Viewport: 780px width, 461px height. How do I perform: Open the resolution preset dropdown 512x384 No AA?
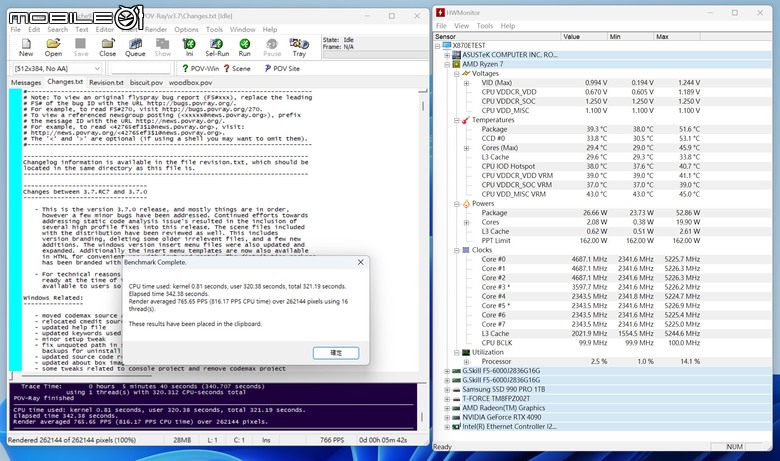click(57, 69)
